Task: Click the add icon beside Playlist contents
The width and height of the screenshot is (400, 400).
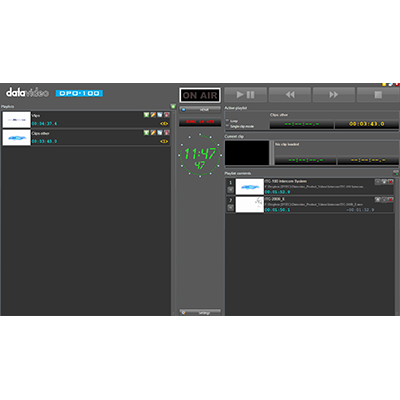Action: 396,173
